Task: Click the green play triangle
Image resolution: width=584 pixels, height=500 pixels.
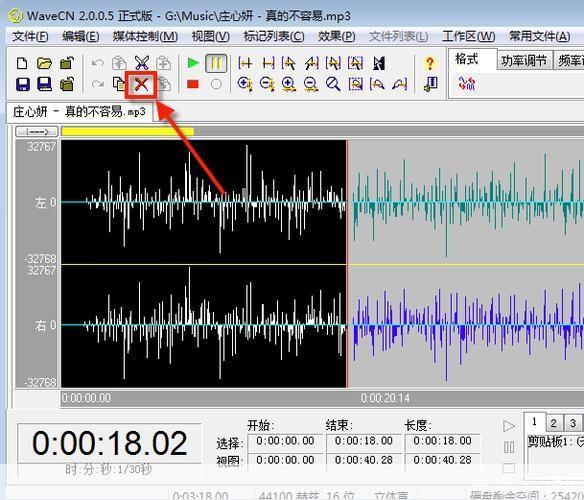Action: pos(193,63)
